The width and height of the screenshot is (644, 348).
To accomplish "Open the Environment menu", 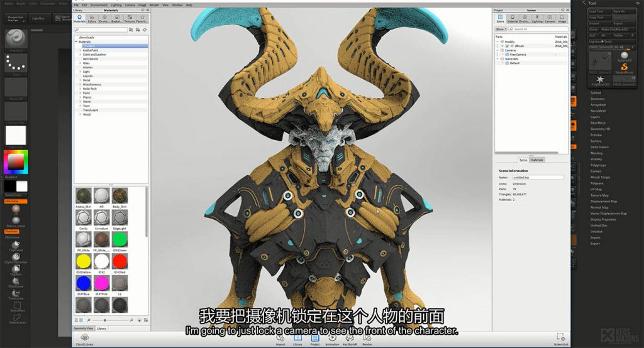I will 99,5.
